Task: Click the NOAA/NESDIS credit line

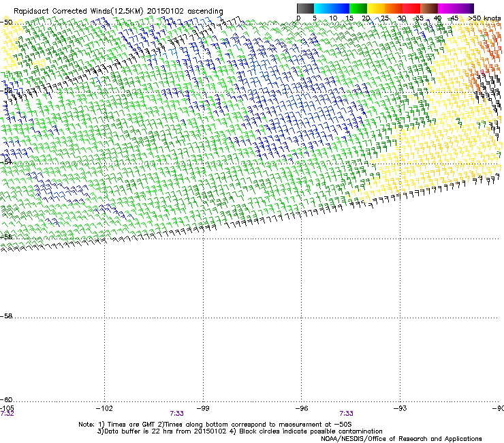Action: 401,439
